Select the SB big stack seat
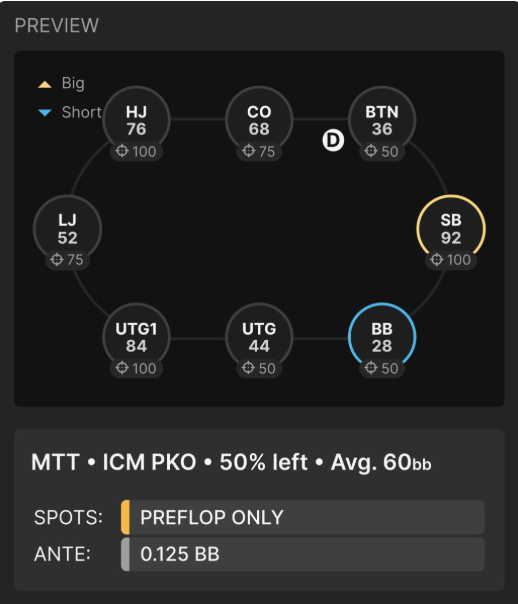Viewport: 518px width, 604px height. point(451,229)
